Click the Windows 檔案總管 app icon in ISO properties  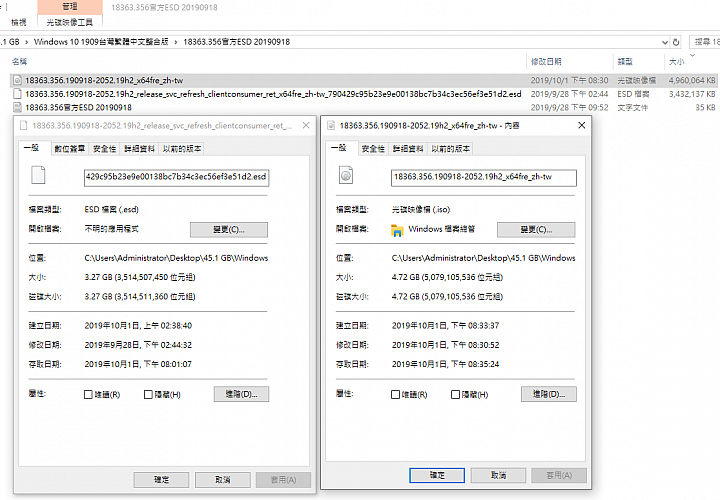click(397, 230)
